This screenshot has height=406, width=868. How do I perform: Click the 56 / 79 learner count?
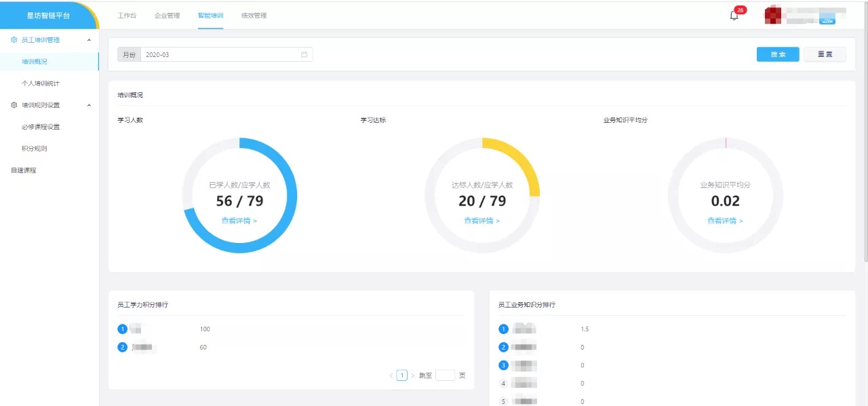[x=239, y=201]
